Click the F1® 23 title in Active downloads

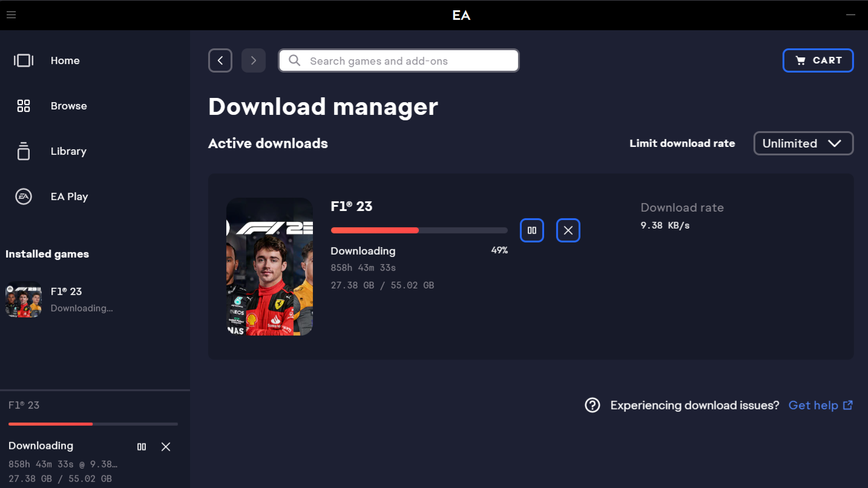point(352,206)
